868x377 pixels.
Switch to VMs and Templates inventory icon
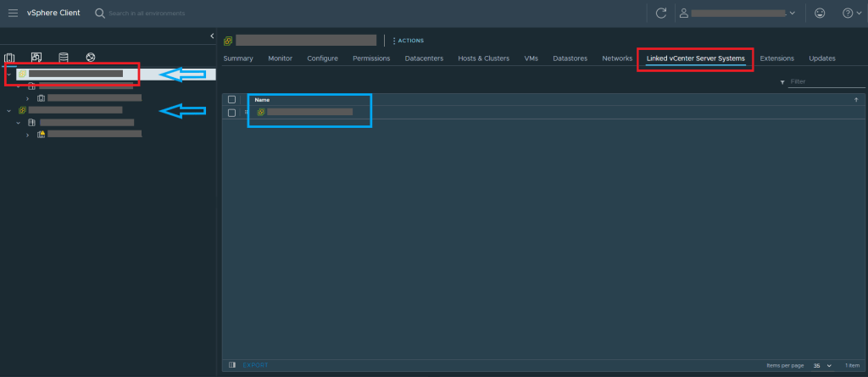tap(36, 58)
